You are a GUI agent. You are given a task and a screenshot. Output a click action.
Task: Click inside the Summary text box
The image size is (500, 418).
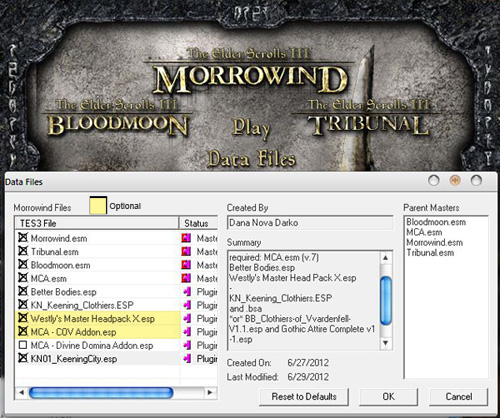point(303,300)
